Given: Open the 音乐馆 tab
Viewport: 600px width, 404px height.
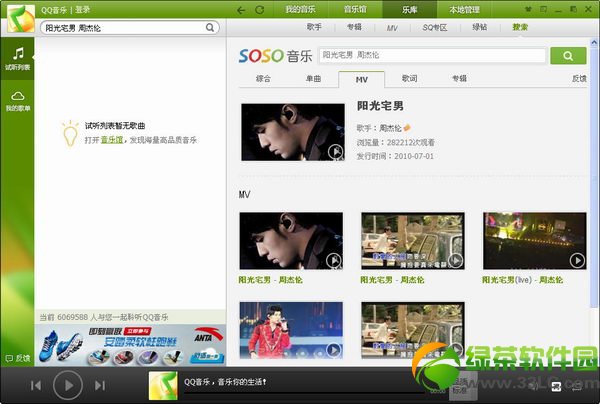Looking at the screenshot, I should tap(355, 10).
